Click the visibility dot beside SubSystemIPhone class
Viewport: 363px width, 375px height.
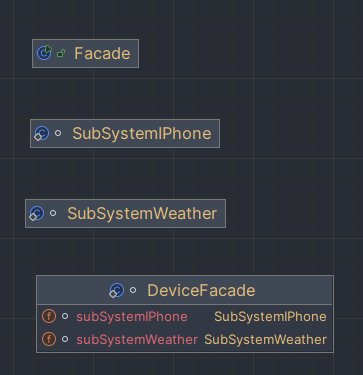click(58, 133)
